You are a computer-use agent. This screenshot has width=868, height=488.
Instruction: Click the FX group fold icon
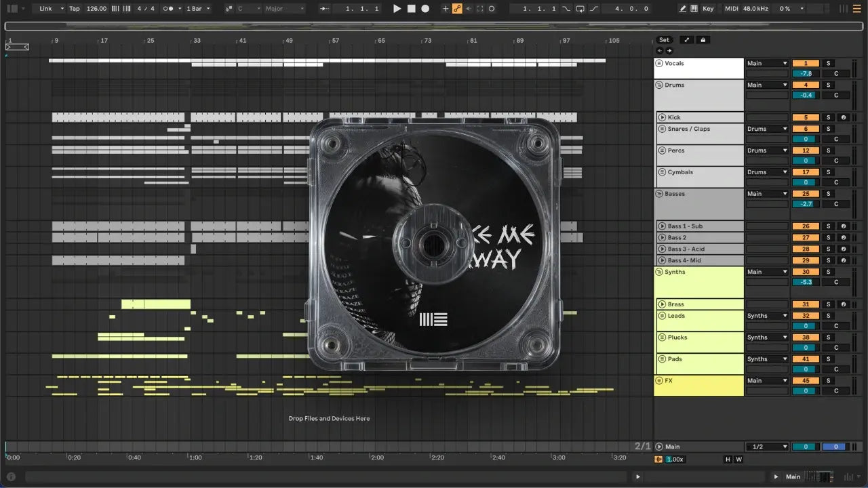tap(659, 381)
